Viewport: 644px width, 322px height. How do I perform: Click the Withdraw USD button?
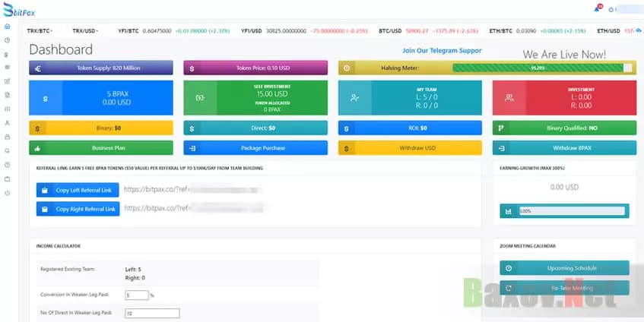pyautogui.click(x=410, y=148)
